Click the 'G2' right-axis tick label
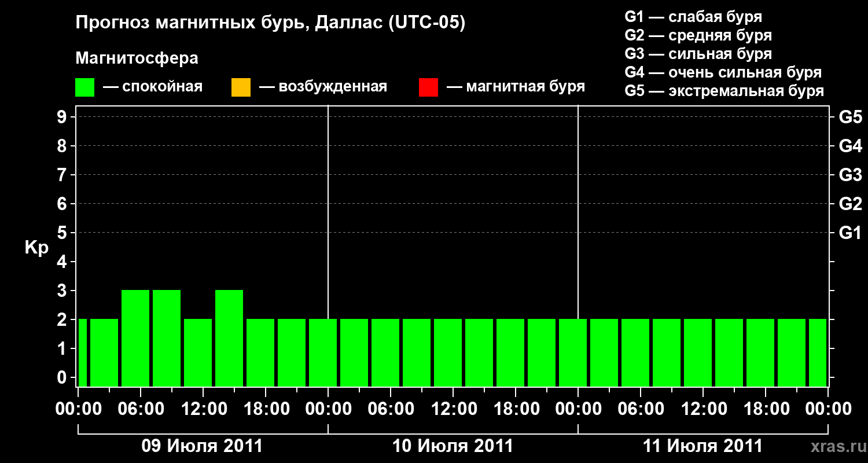The width and height of the screenshot is (868, 463). tap(850, 204)
